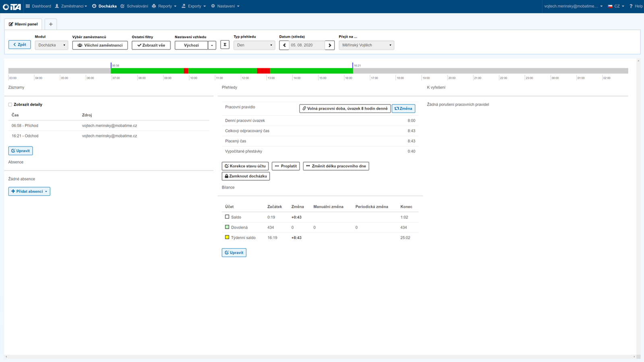This screenshot has width=644, height=362.
Task: Switch to the Hlavní panel tab
Action: [x=23, y=24]
